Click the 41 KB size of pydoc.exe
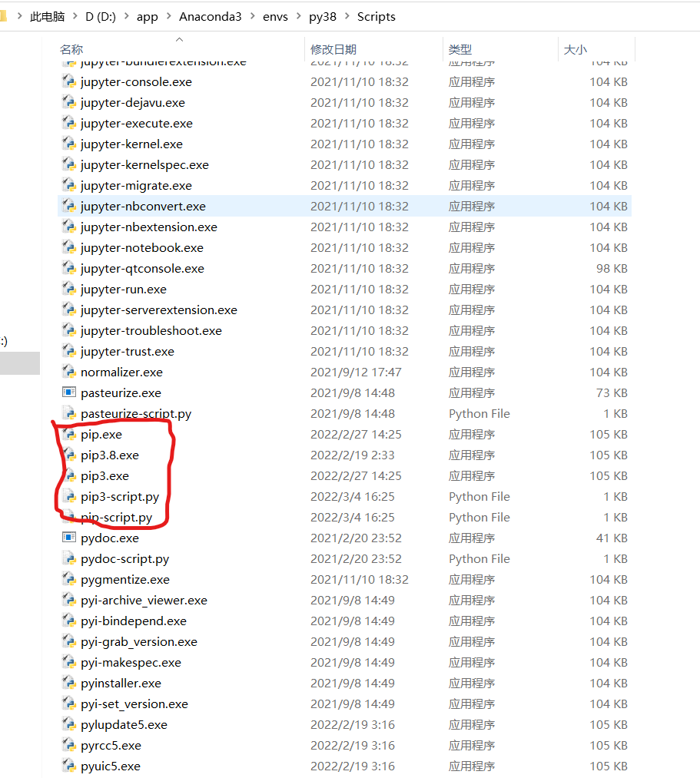The height and width of the screenshot is (778, 700). coord(612,538)
